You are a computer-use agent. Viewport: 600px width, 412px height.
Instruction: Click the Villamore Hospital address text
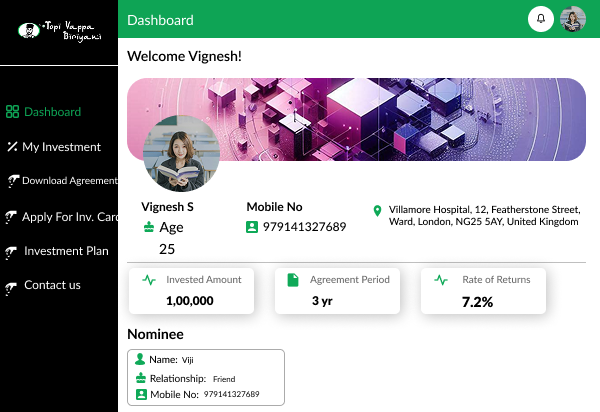point(484,216)
